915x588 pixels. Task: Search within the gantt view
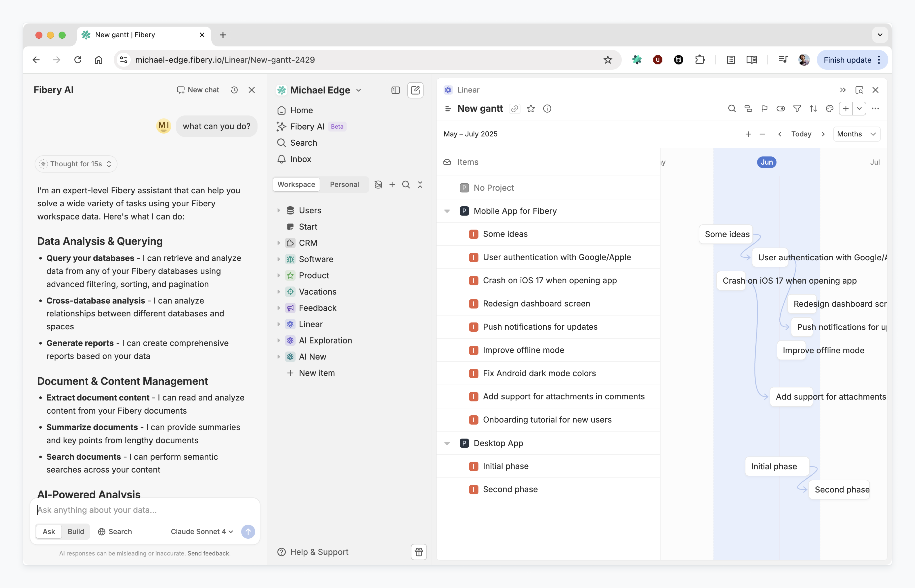732,109
